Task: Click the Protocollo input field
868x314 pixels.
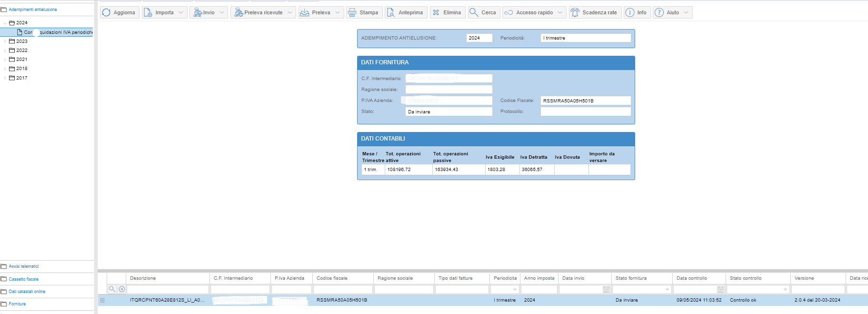Action: tap(586, 111)
